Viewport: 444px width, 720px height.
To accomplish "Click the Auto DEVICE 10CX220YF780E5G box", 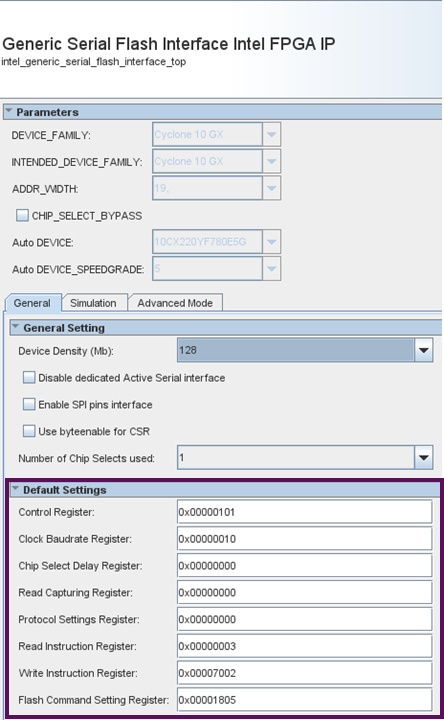I will point(208,242).
